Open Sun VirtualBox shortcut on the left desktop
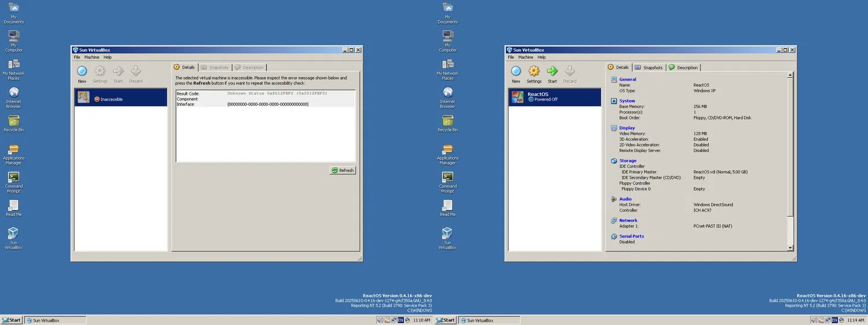Screen dimensions: 868x325 pyautogui.click(x=13, y=238)
